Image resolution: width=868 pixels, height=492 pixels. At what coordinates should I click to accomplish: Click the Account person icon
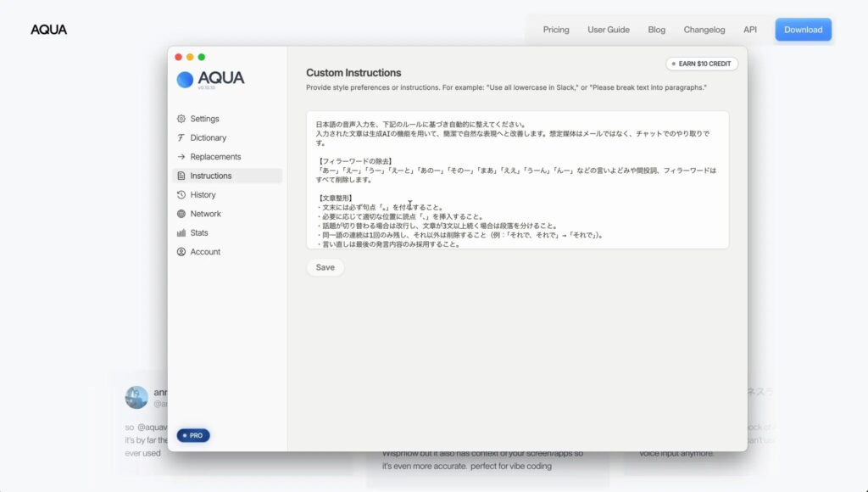pyautogui.click(x=181, y=252)
